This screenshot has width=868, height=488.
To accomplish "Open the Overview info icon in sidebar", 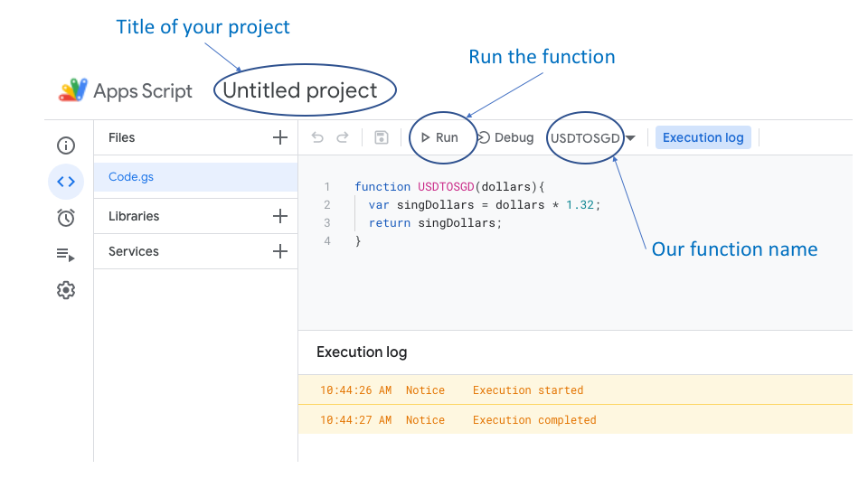I will point(66,145).
